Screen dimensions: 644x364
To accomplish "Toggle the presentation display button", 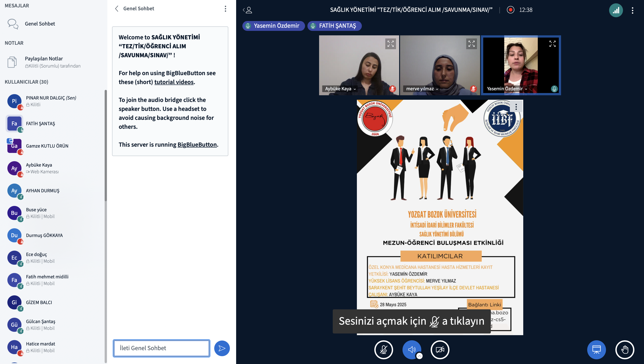I will click(596, 349).
